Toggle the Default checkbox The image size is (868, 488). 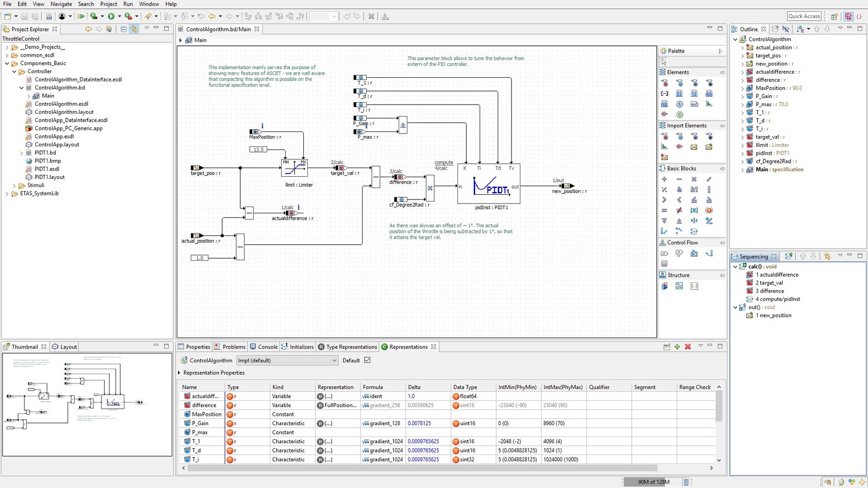[367, 360]
